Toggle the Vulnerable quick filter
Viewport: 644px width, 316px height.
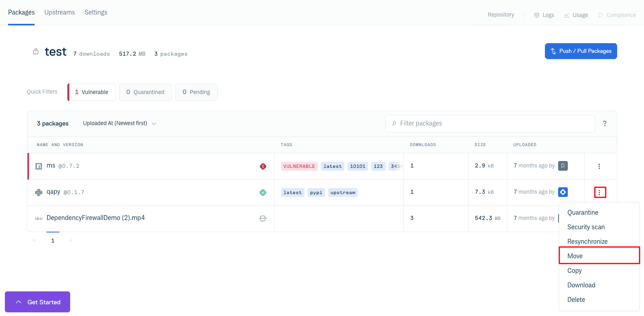tap(92, 92)
